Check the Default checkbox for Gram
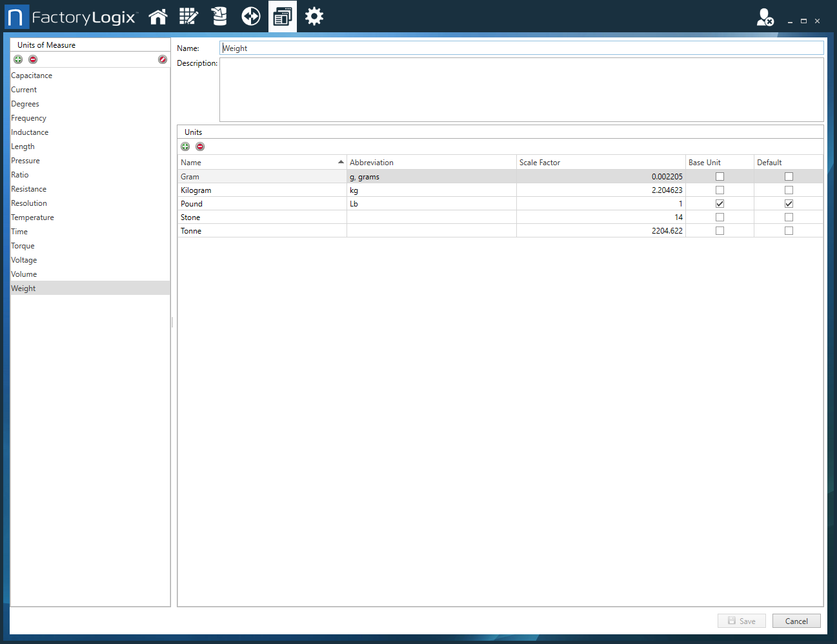837x644 pixels. coord(789,177)
